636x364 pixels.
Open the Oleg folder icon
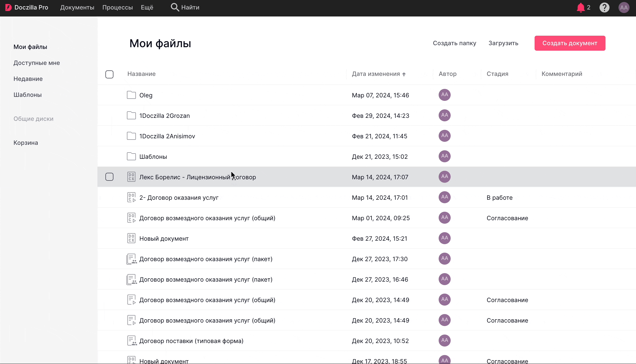coord(131,95)
